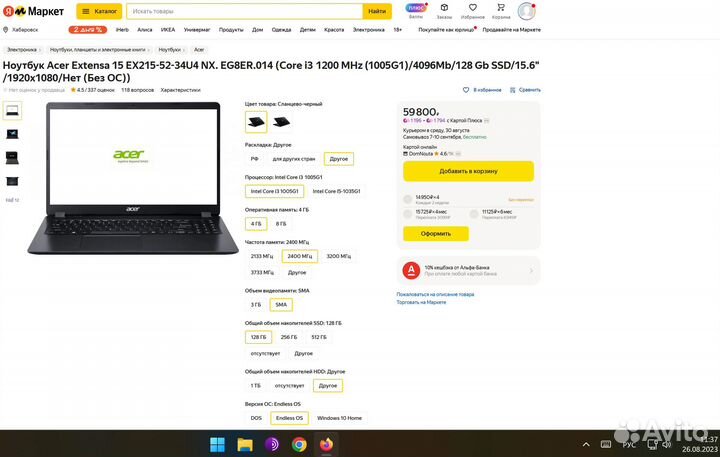Add product to favorites with heart
The width and height of the screenshot is (720, 457).
click(x=466, y=90)
